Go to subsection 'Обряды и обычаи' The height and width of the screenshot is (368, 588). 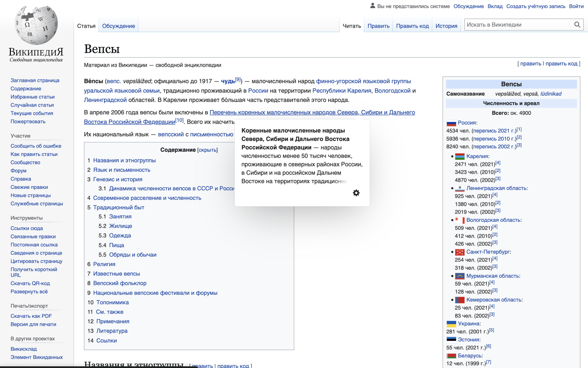click(133, 255)
